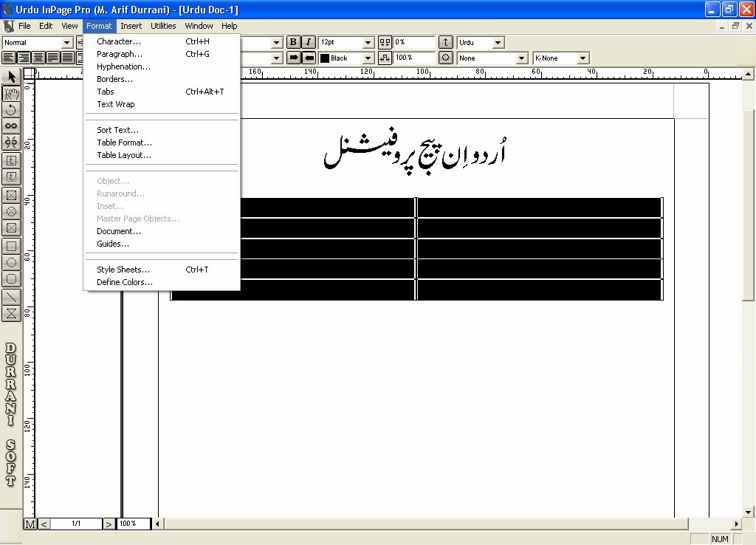Toggle bold formatting
The image size is (756, 545).
[x=293, y=41]
